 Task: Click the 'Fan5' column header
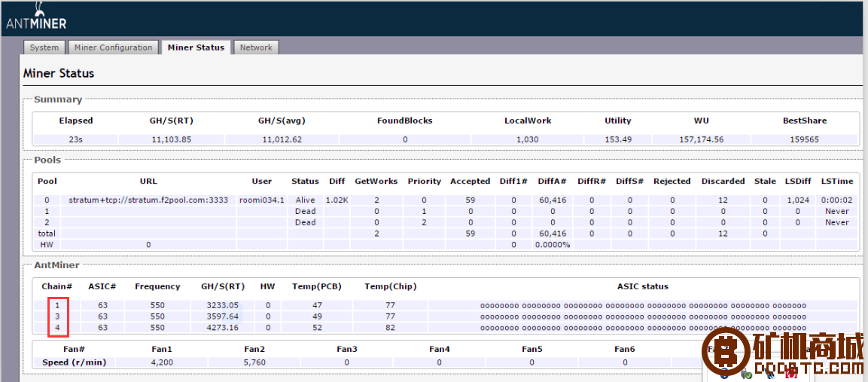(x=532, y=350)
